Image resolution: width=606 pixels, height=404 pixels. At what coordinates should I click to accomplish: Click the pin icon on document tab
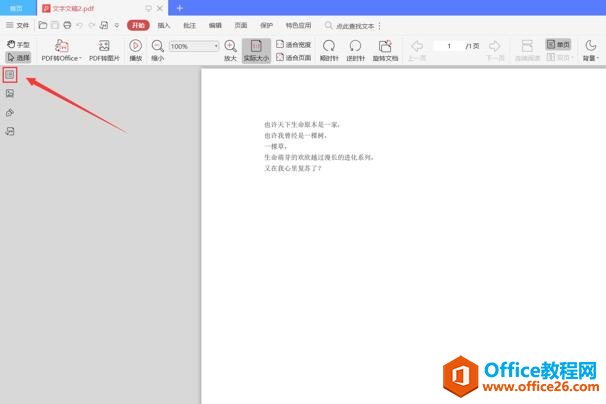148,8
